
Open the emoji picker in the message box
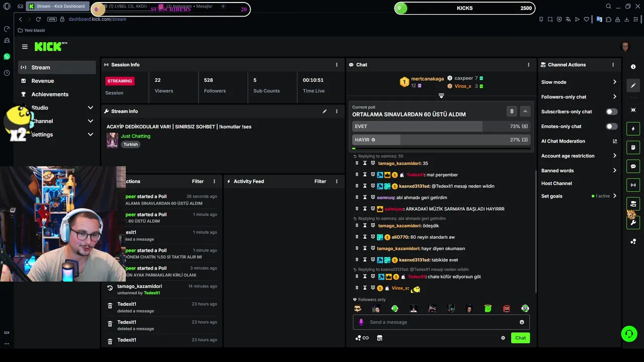click(x=522, y=322)
